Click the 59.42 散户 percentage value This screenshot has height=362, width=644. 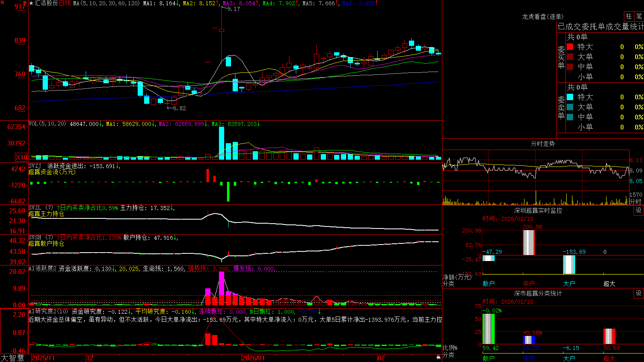(x=490, y=348)
